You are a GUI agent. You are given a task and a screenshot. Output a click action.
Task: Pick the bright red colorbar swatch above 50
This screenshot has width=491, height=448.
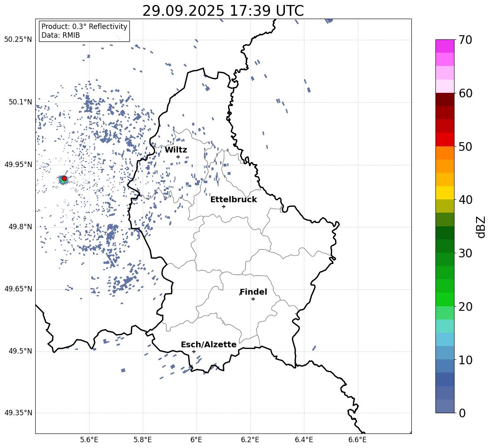coord(445,140)
